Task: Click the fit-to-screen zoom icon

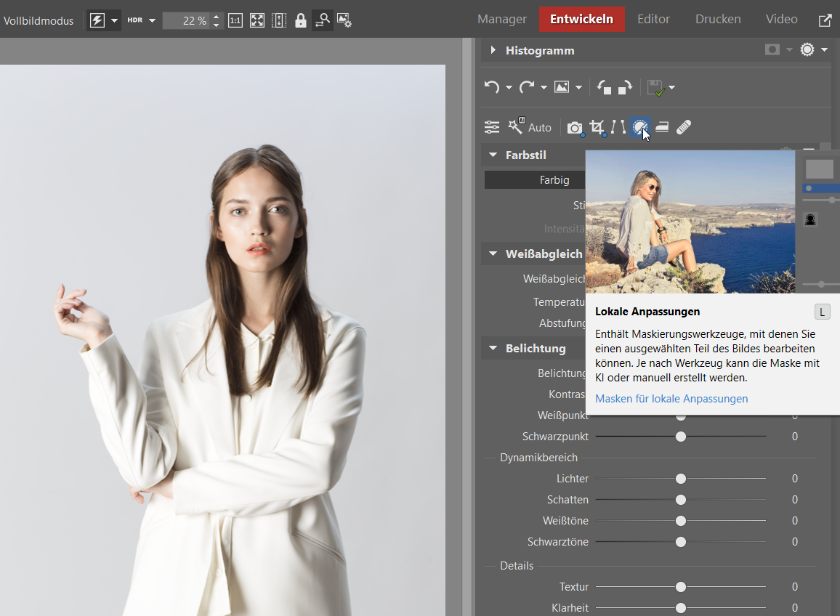Action: [x=257, y=20]
